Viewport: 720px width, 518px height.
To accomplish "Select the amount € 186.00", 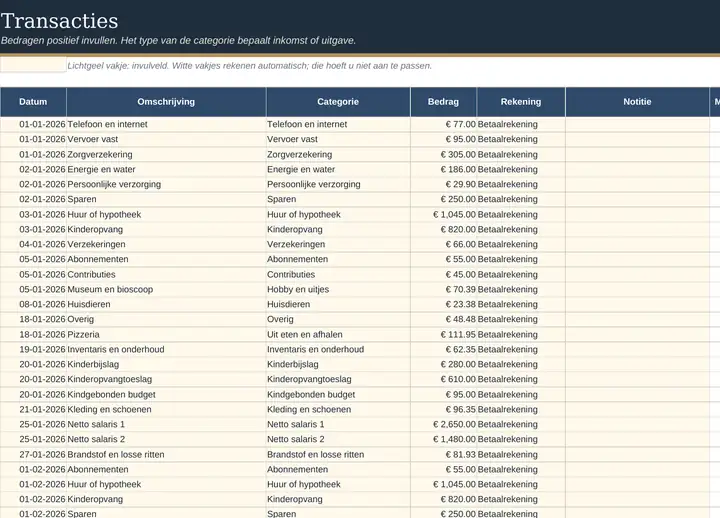I will coord(444,169).
